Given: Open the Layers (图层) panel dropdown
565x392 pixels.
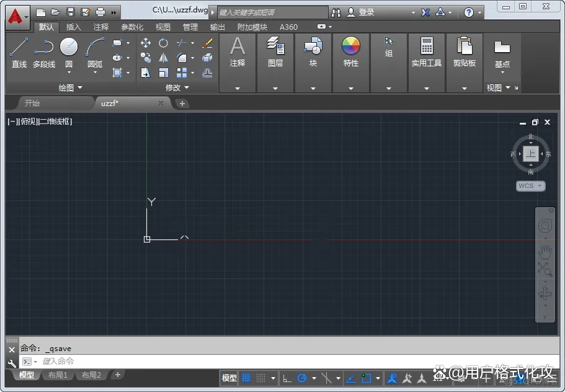Looking at the screenshot, I should click(275, 88).
